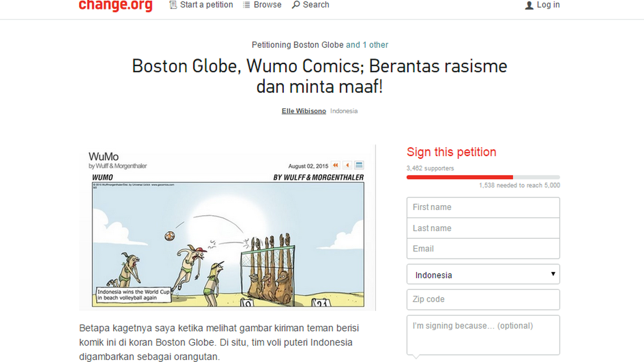644x362 pixels.
Task: Open Elle Wibisono's profile link
Action: pos(303,111)
